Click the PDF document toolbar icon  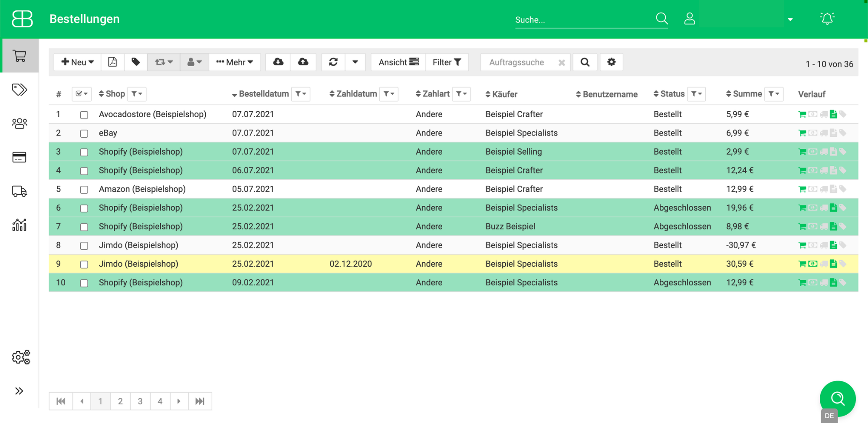point(112,62)
